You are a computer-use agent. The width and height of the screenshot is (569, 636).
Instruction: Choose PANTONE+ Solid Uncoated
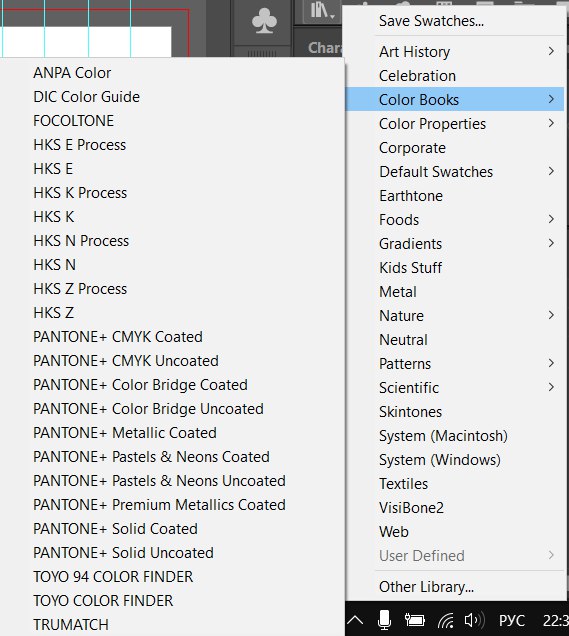point(172,552)
